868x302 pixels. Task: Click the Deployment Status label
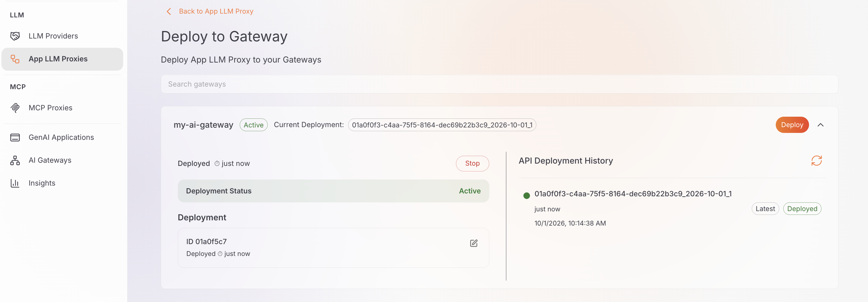(219, 191)
